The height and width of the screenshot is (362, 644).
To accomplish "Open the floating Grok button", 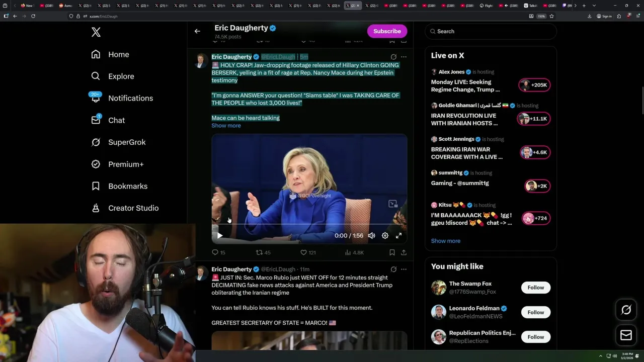I will coord(626,310).
